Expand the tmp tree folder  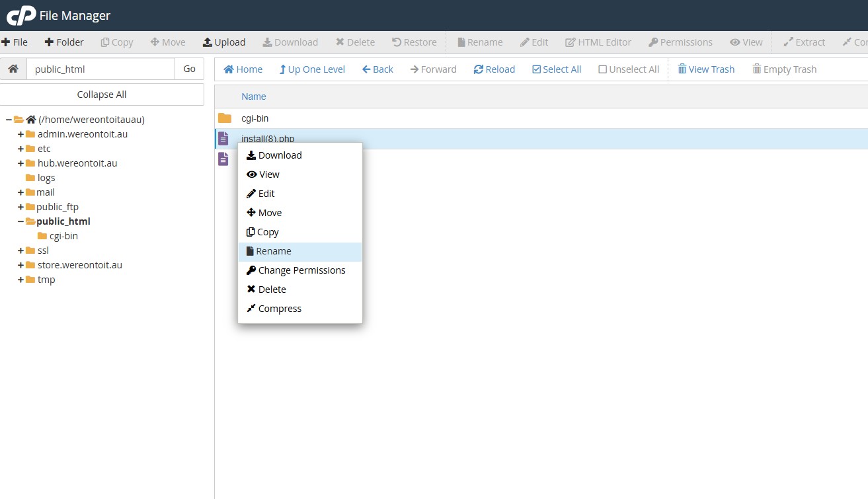pyautogui.click(x=21, y=280)
